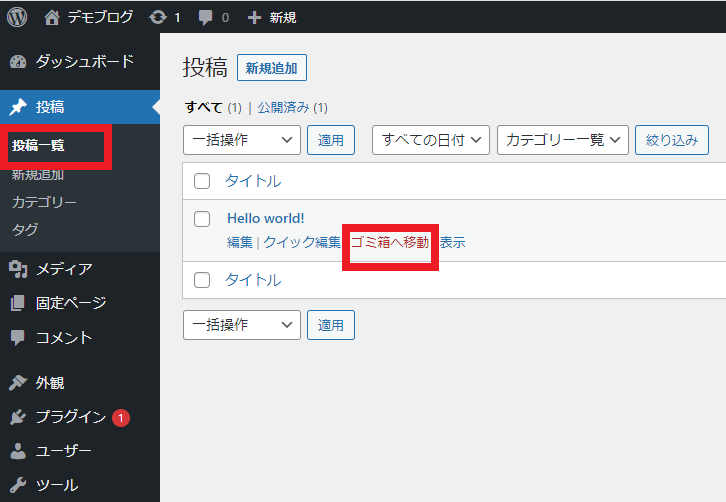Click the 新規追加 button beside heading
726x502 pixels.
(x=272, y=68)
